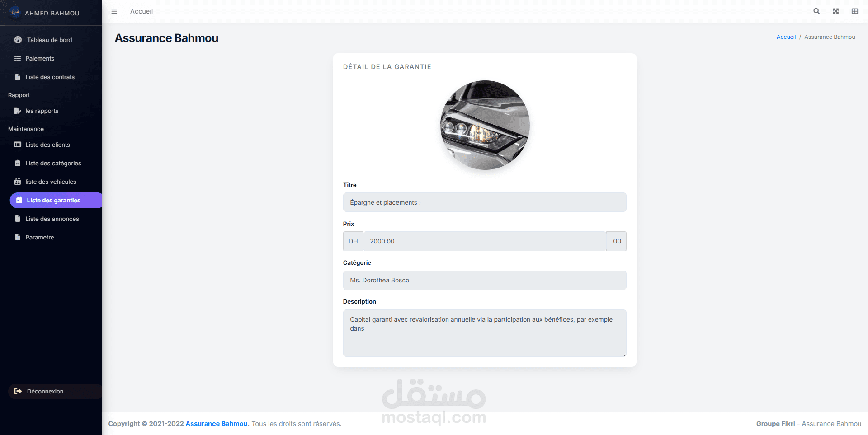The width and height of the screenshot is (868, 435).
Task: Click the liste des vehicules icon
Action: (18, 182)
